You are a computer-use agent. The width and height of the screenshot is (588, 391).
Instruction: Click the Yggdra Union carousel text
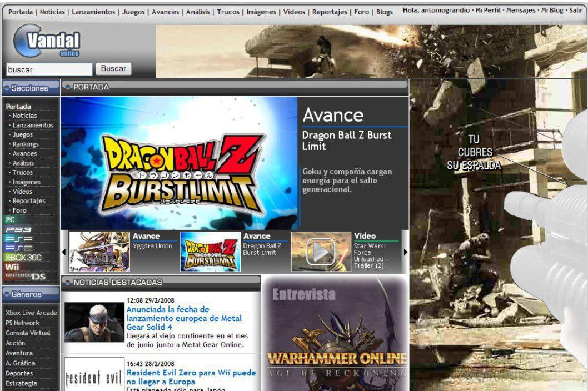pyautogui.click(x=152, y=246)
